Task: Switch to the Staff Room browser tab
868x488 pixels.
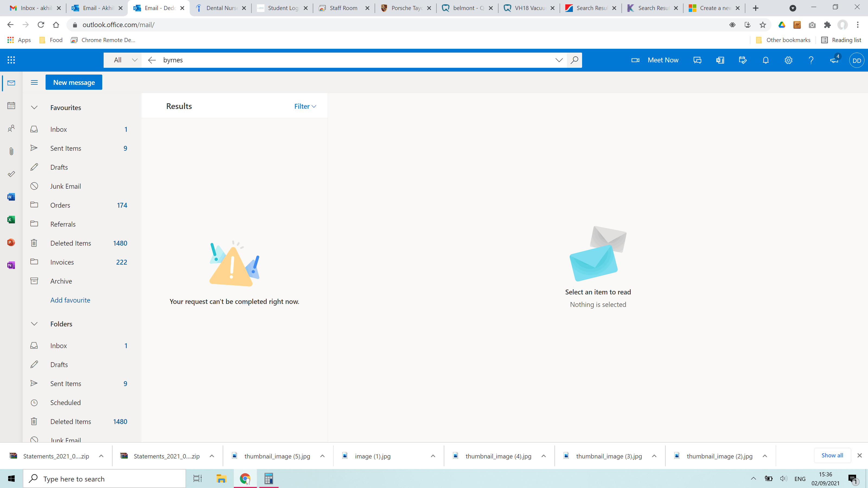Action: point(343,8)
